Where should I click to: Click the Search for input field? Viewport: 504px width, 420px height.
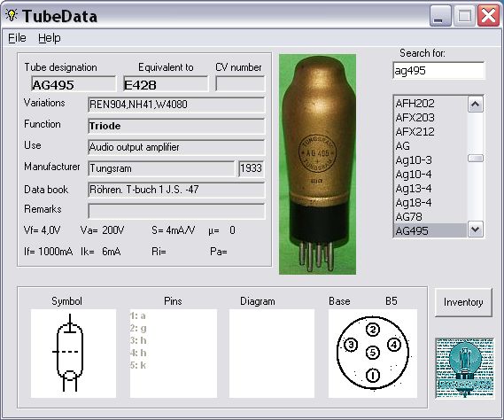pyautogui.click(x=438, y=70)
